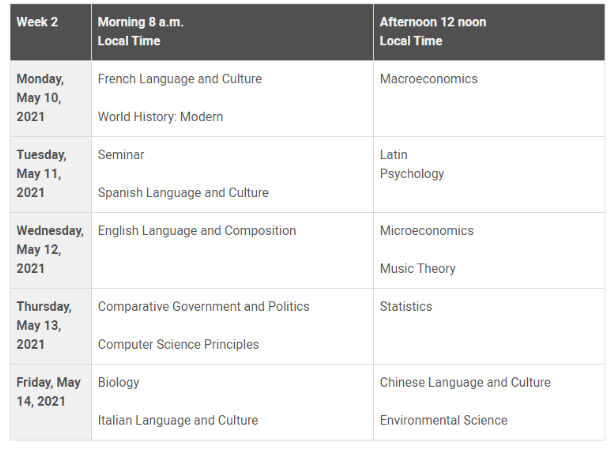
Task: Click the Week 2 header cell
Action: point(38,22)
